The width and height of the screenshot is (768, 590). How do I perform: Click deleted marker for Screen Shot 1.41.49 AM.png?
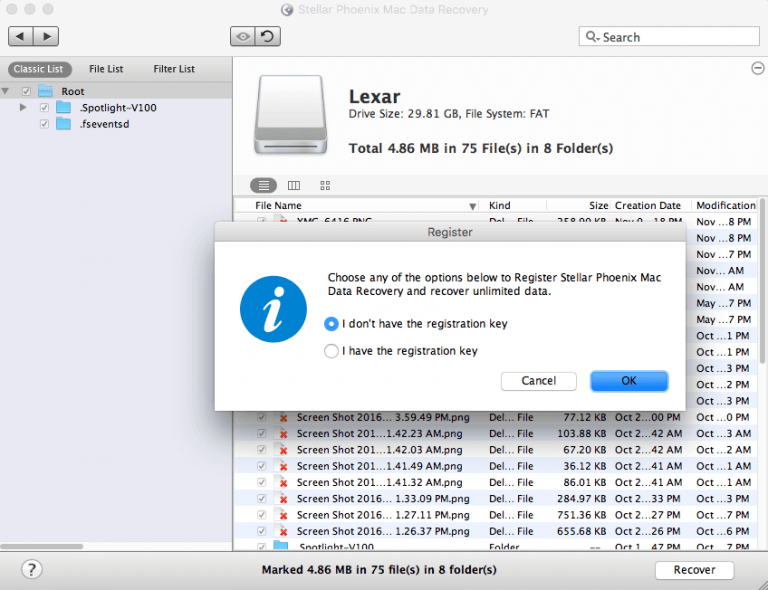[283, 467]
